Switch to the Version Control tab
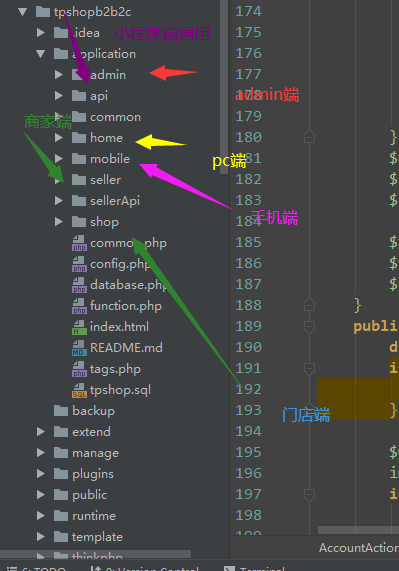 [x=145, y=568]
